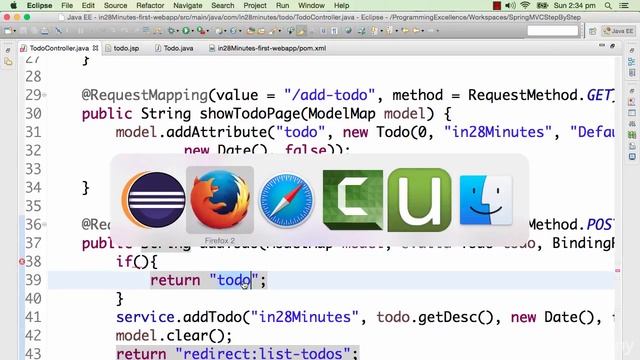The image size is (640, 360).
Task: Select Finder icon in app switcher
Action: (x=486, y=200)
